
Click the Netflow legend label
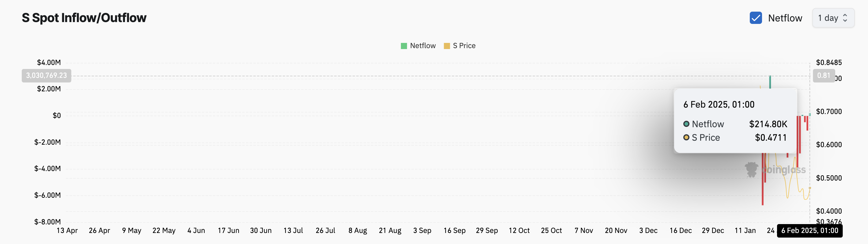(423, 46)
